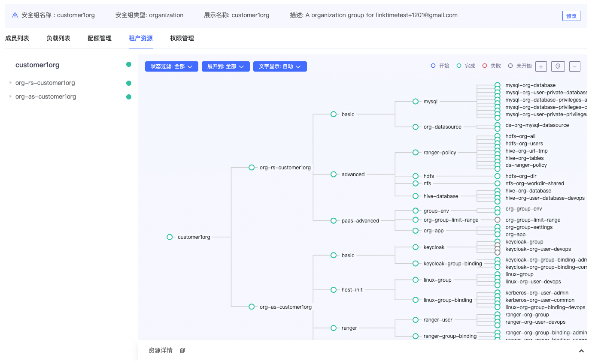Click the green status dot beside org-as-customer1org

tap(129, 97)
